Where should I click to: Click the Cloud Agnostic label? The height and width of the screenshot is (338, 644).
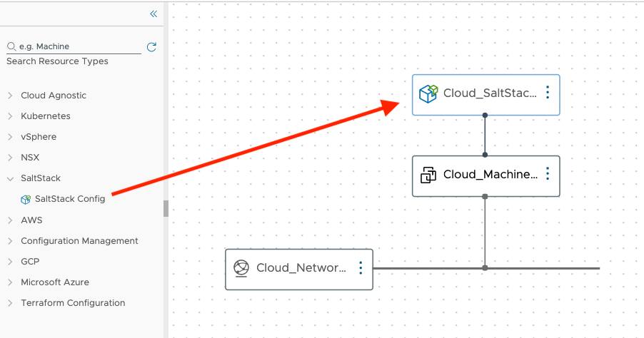[54, 96]
